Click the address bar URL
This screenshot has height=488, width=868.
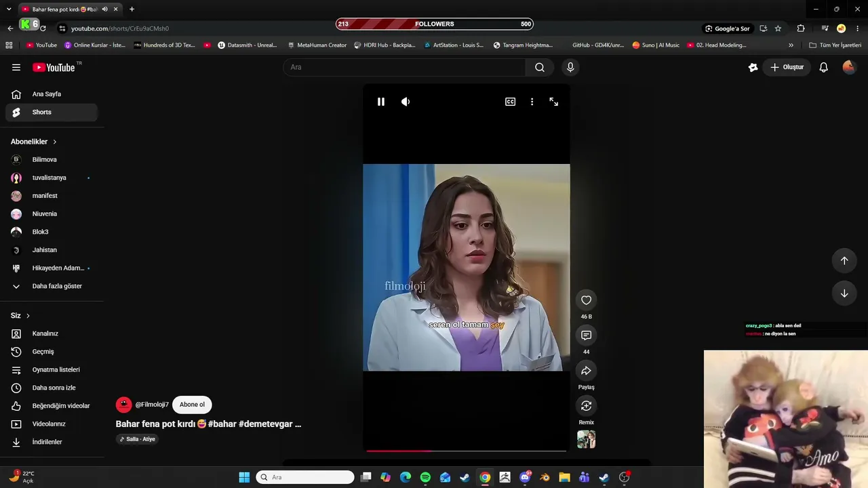[120, 28]
